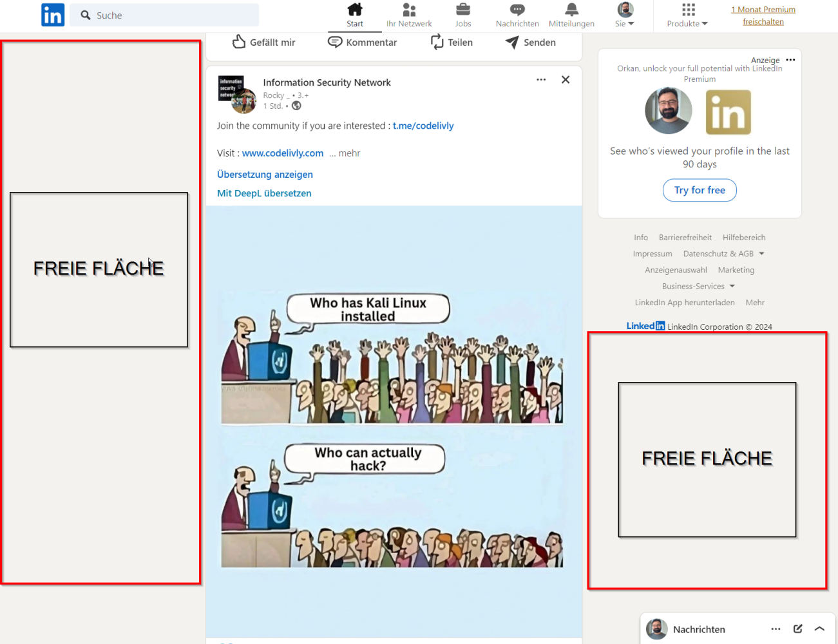Expand the Sie profile menu
The image size is (838, 644).
625,15
